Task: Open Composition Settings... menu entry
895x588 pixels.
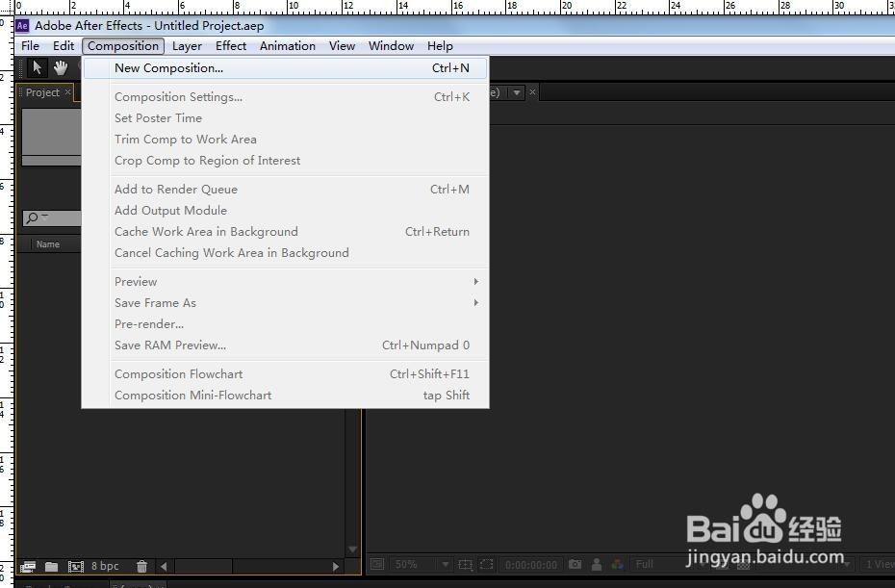Action: coord(286,97)
